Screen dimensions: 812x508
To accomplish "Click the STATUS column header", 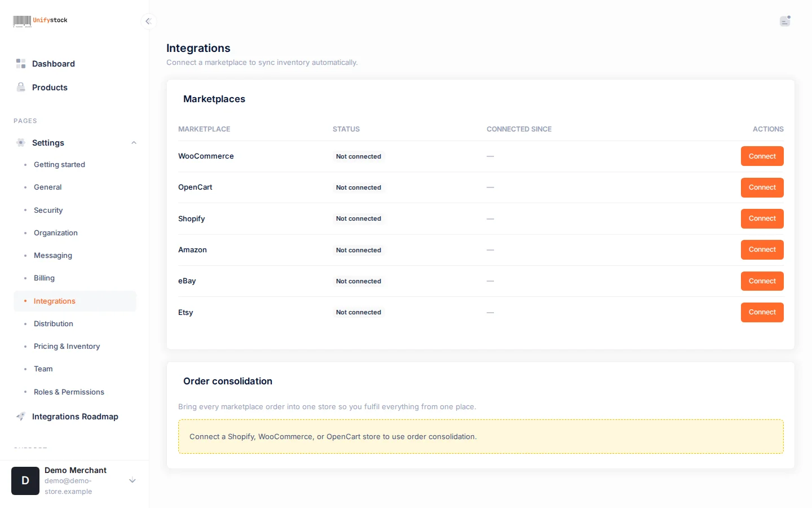I will (x=346, y=129).
